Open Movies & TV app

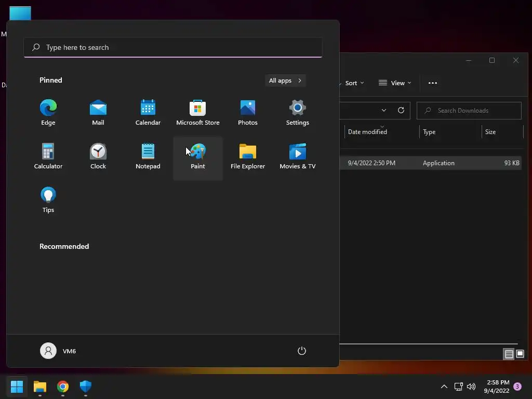[x=298, y=156]
